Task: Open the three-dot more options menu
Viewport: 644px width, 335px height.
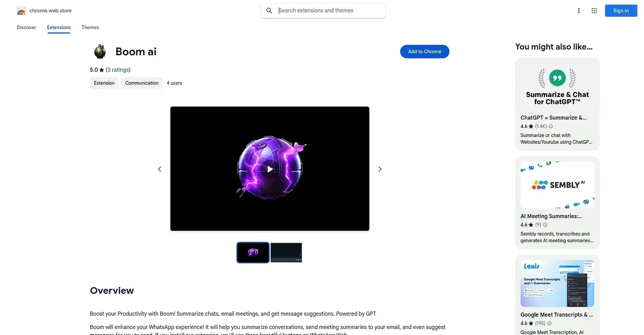Action: tap(579, 11)
